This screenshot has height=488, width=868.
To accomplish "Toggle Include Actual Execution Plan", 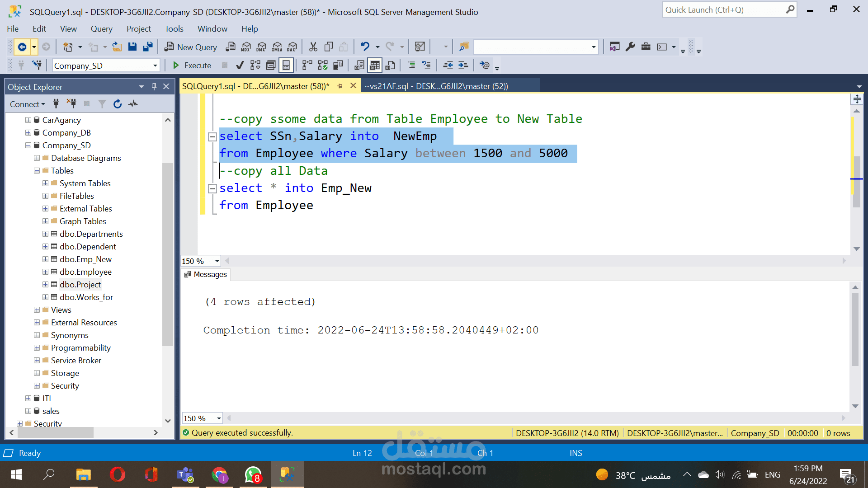I will (307, 66).
